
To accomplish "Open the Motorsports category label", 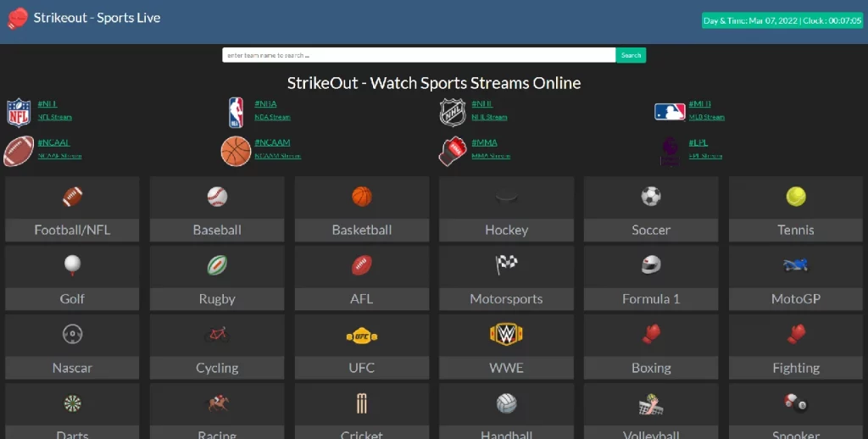I will coord(507,299).
